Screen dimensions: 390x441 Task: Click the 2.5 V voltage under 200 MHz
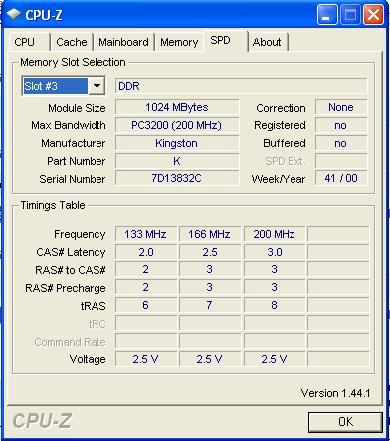pos(274,359)
